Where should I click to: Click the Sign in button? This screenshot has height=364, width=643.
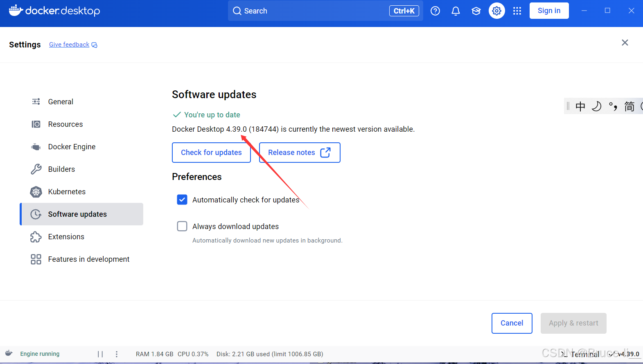point(549,11)
